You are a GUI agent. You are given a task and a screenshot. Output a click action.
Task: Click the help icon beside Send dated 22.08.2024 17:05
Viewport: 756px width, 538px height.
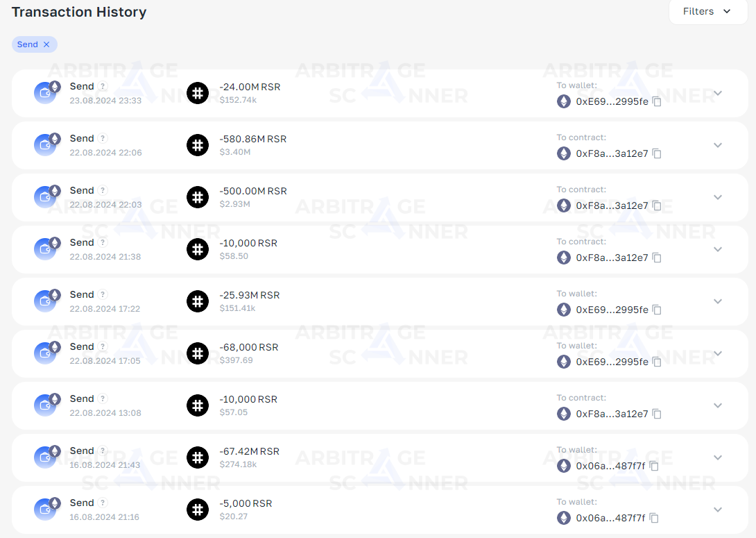(103, 347)
